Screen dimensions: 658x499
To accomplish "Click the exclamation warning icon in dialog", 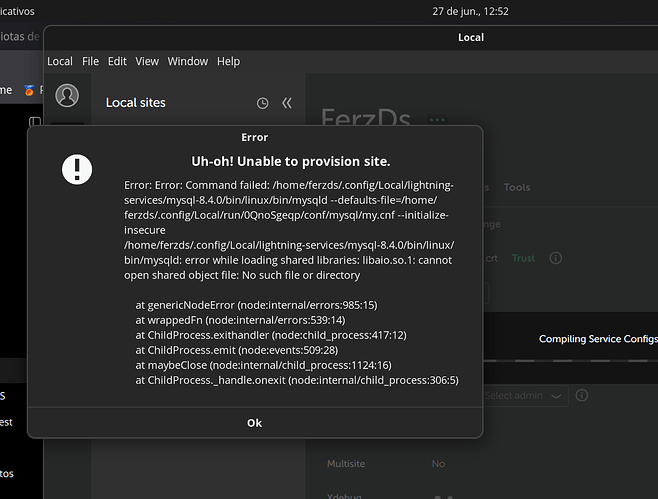I will 77,170.
